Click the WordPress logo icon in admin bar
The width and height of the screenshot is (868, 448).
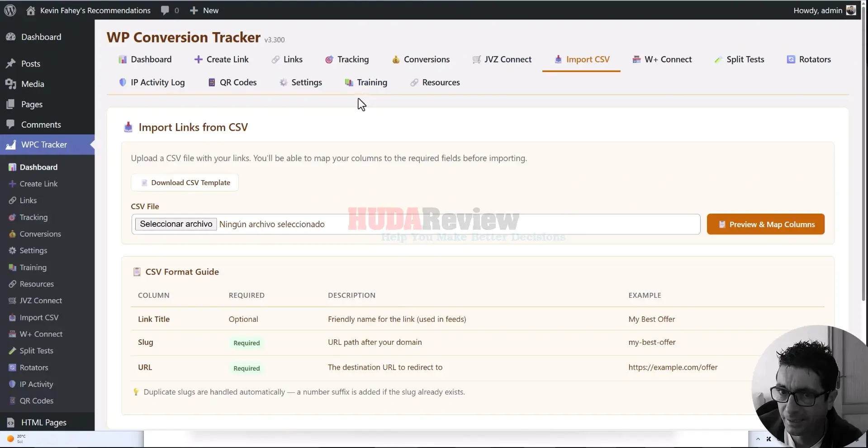(10, 10)
